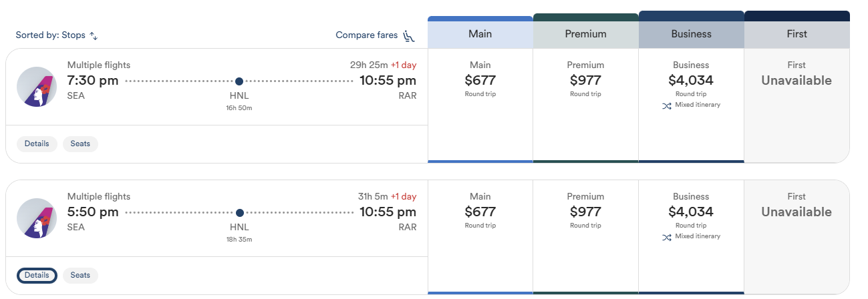The width and height of the screenshot is (868, 299).
Task: Select the Business fare column header
Action: point(692,34)
